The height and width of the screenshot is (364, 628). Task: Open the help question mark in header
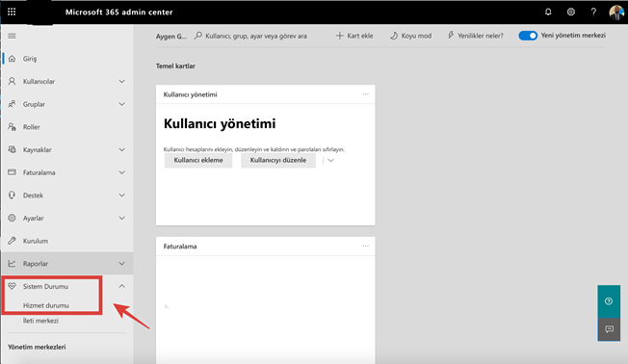pyautogui.click(x=593, y=12)
